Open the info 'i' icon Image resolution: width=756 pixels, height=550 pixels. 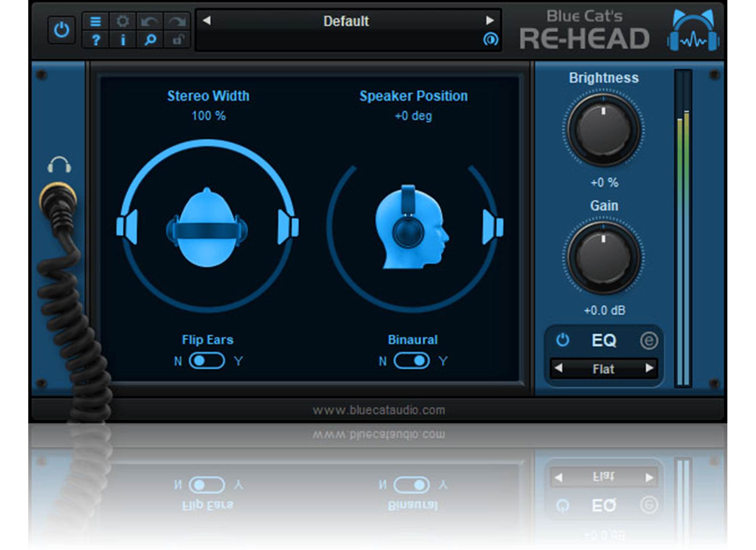tap(123, 39)
